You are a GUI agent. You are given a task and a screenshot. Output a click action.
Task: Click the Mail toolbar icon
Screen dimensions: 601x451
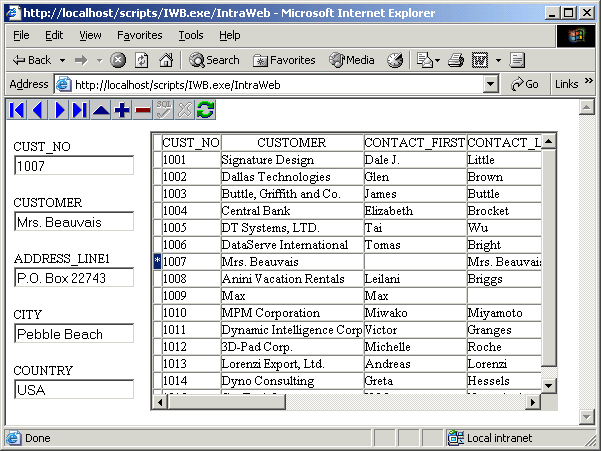pyautogui.click(x=424, y=60)
